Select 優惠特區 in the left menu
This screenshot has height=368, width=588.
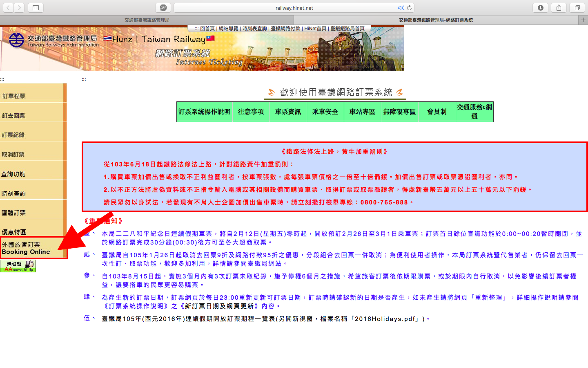[x=33, y=228]
